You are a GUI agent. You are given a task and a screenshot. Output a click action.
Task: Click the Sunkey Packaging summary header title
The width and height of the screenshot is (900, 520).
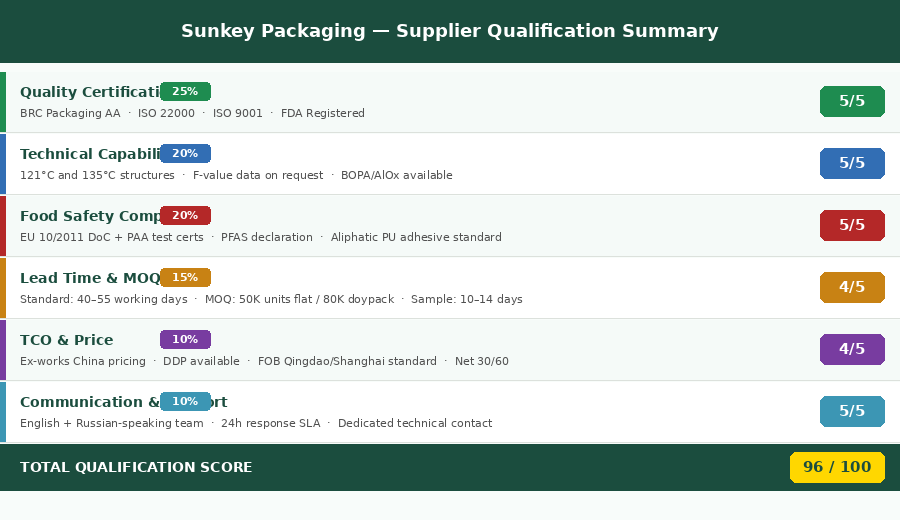450,32
